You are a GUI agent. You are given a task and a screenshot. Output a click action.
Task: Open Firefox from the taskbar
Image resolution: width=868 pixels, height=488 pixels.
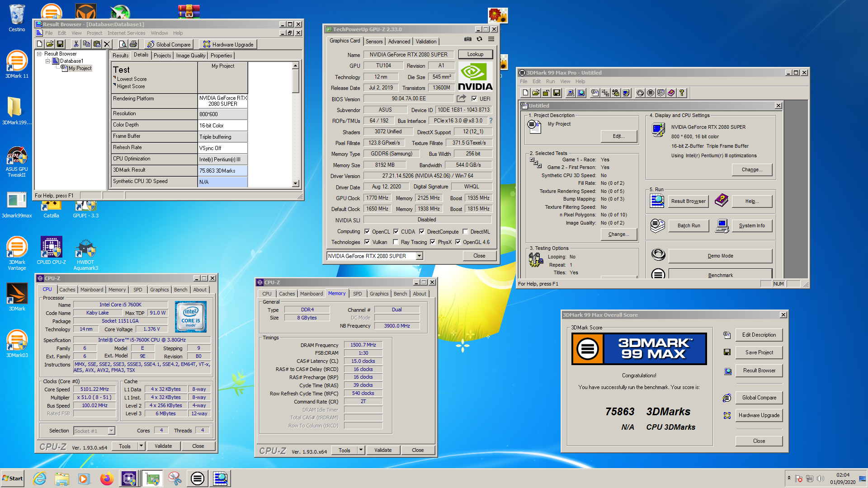tap(107, 479)
